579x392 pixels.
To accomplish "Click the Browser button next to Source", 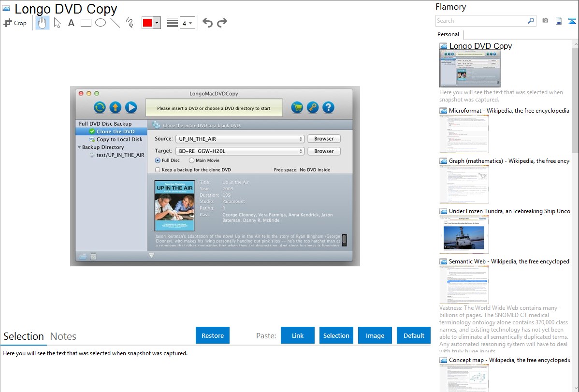I will pos(324,139).
